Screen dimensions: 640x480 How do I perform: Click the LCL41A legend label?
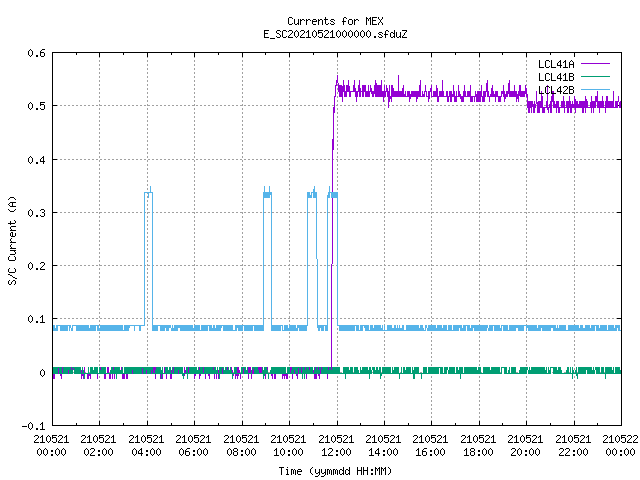pos(556,64)
